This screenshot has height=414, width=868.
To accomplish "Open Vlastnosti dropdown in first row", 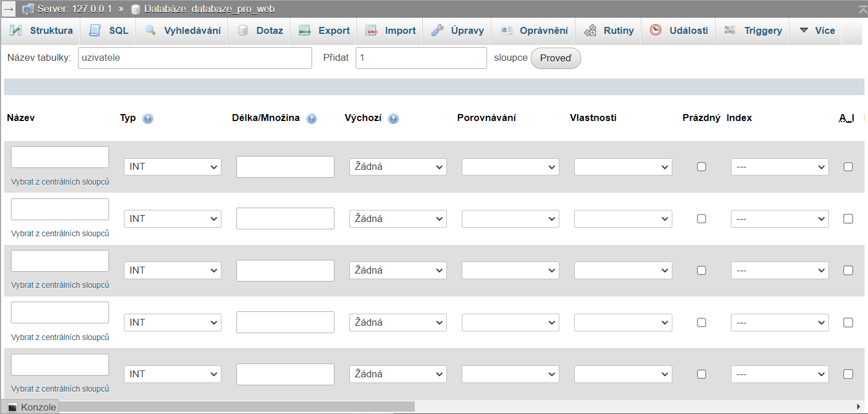I will coord(623,167).
